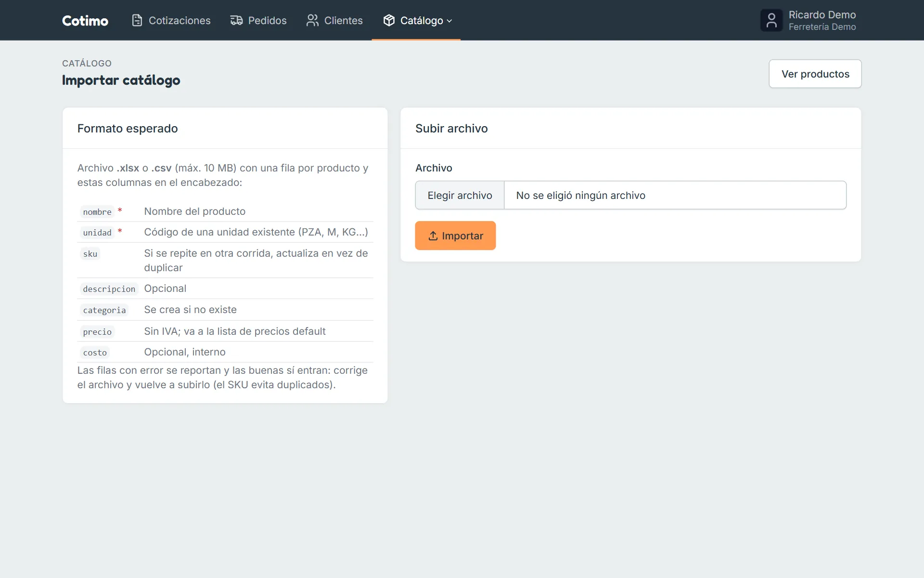Click the 'Archivo' field label

pyautogui.click(x=434, y=168)
